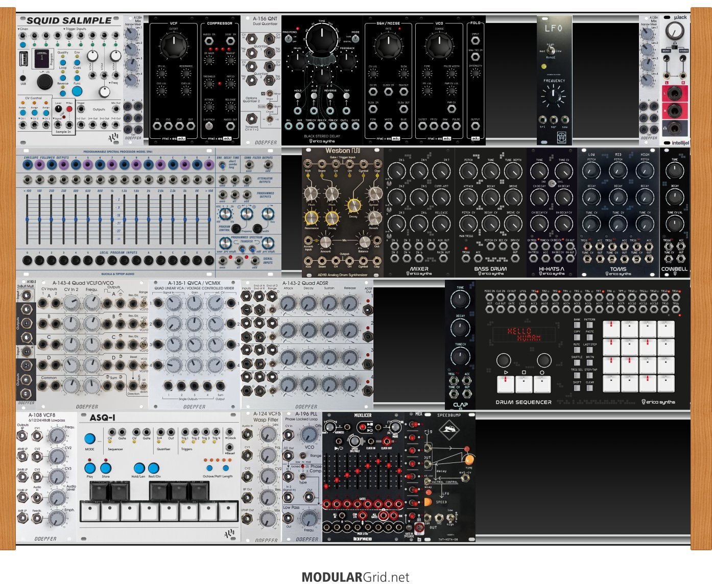Click the Drum Sequencer stop button
Screen dimensions: 712x588
[x=524, y=384]
